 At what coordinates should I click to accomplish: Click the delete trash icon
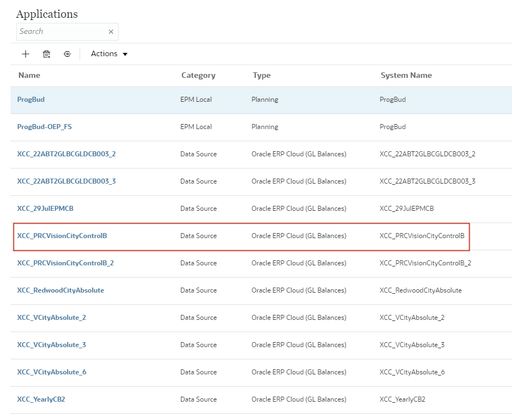[x=47, y=54]
